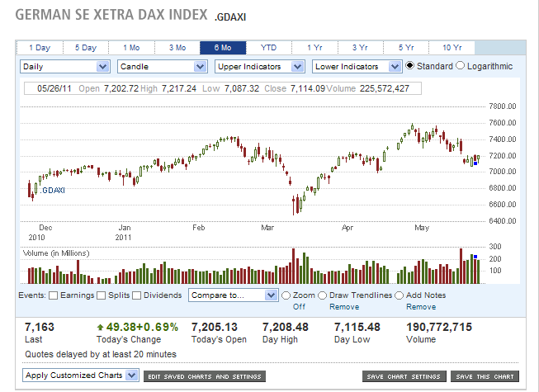Click the Save Chart Settings button
This screenshot has height=392, width=539.
tap(404, 376)
